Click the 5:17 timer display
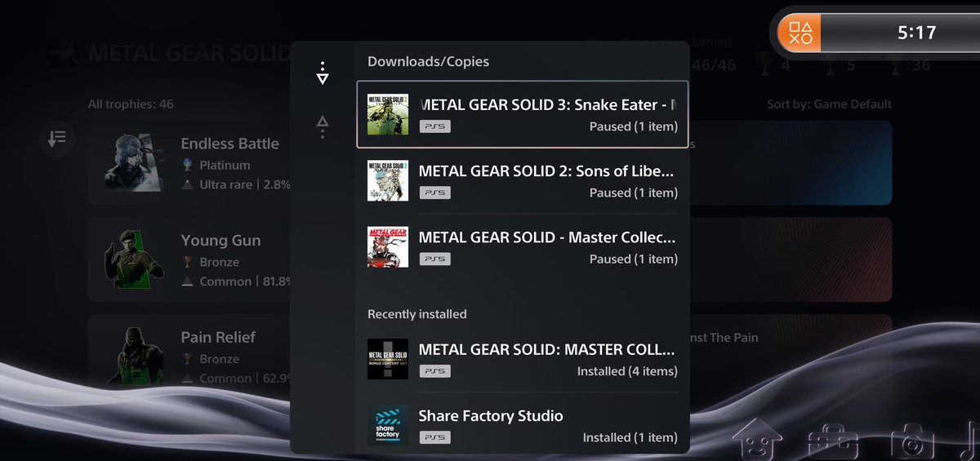 916,33
